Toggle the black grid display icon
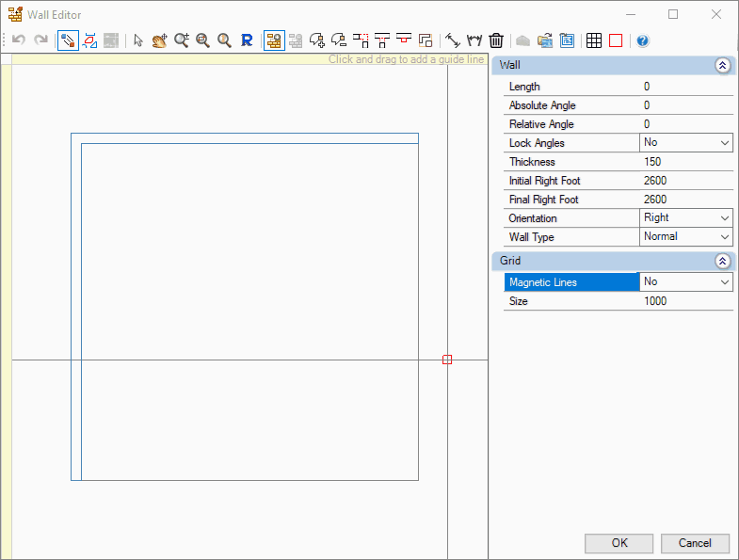Image resolution: width=739 pixels, height=560 pixels. [x=594, y=40]
